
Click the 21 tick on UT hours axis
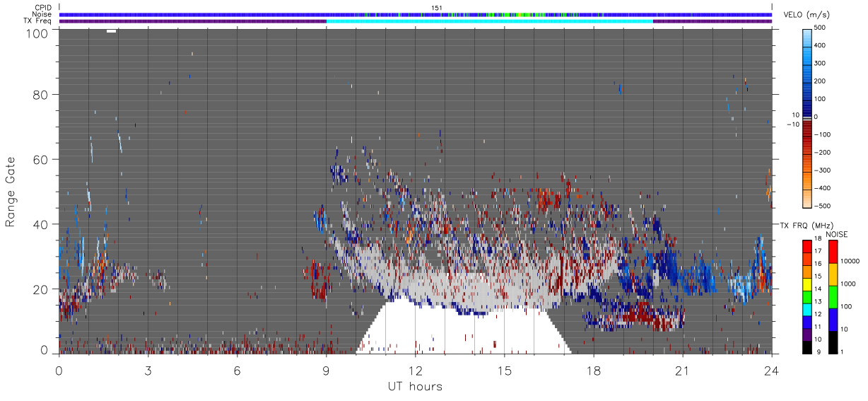682,370
